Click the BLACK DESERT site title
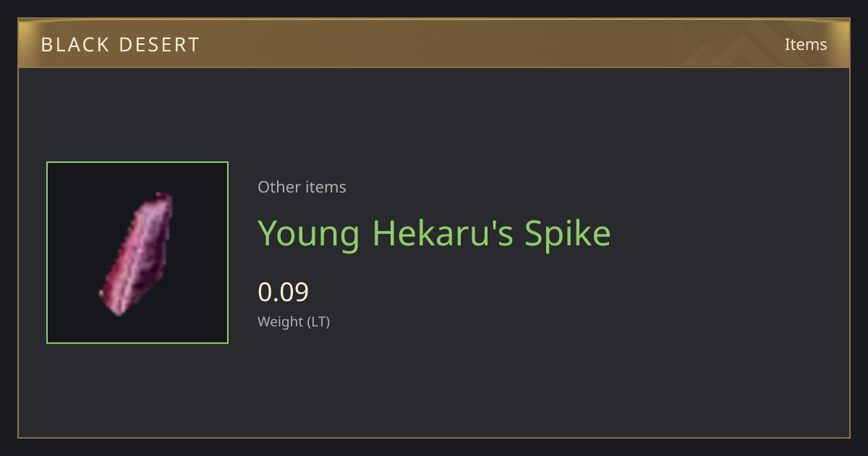The width and height of the screenshot is (868, 456). (x=120, y=45)
